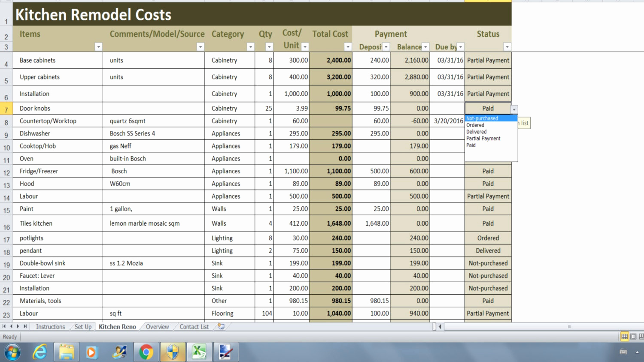The image size is (644, 362).
Task: Open on-screen keyboard tray icon
Action: point(623,352)
